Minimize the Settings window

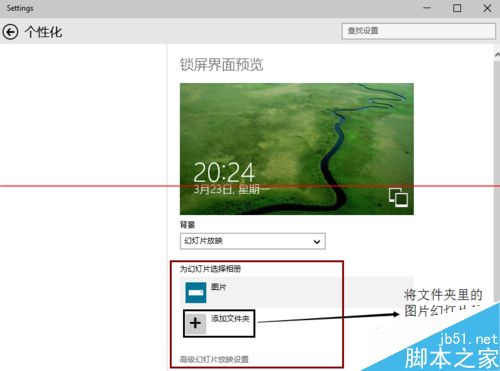[x=427, y=8]
